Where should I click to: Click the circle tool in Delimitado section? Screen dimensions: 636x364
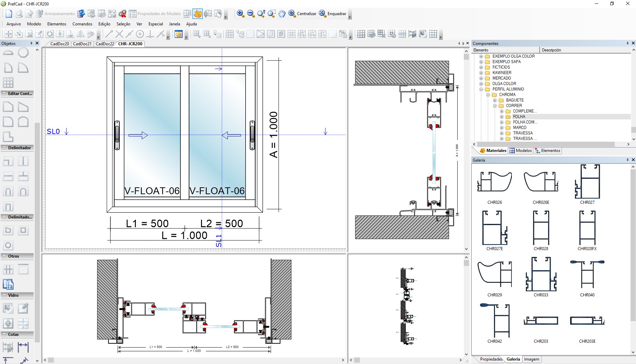(8, 245)
